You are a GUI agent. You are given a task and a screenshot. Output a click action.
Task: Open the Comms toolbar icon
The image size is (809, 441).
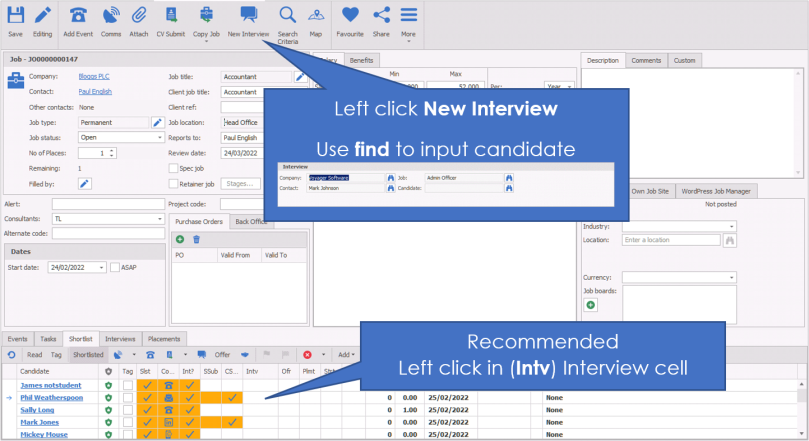click(x=111, y=16)
